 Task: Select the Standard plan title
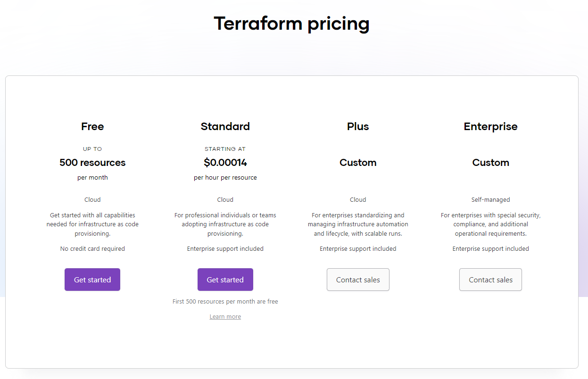(x=225, y=126)
